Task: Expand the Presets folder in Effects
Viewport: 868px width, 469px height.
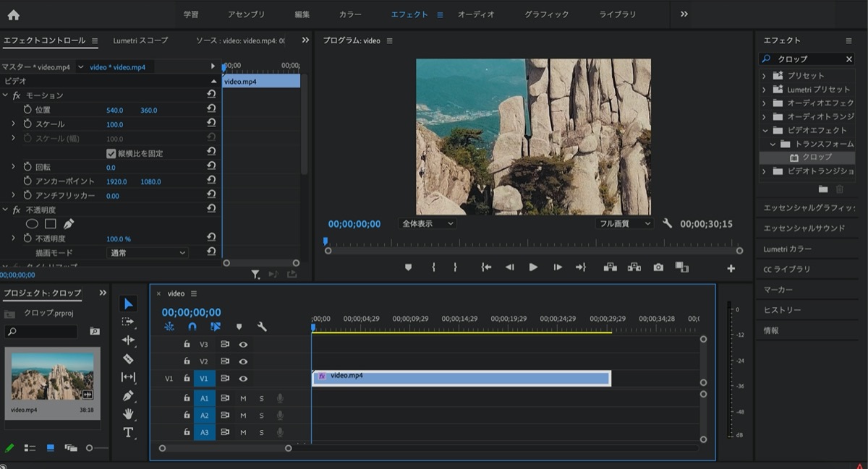Action: pyautogui.click(x=764, y=76)
